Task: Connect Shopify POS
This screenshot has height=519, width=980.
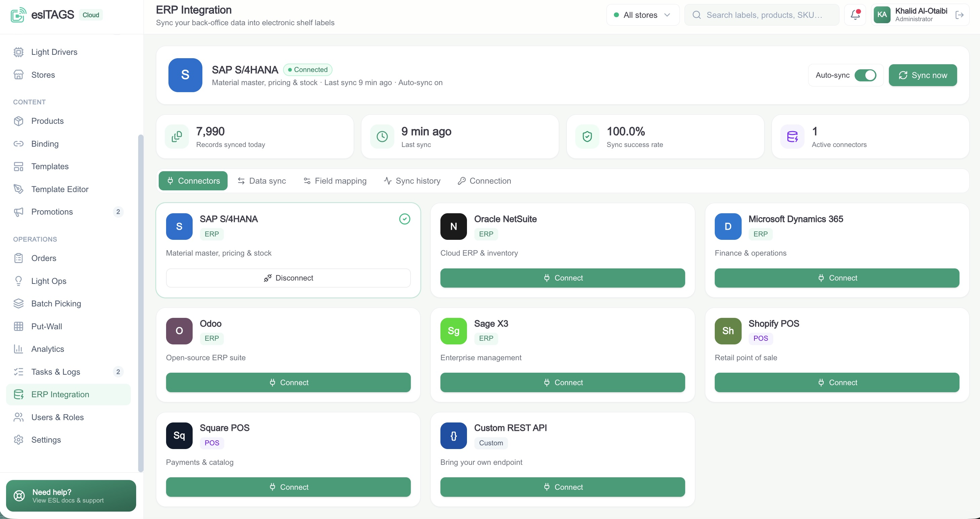Action: (837, 383)
